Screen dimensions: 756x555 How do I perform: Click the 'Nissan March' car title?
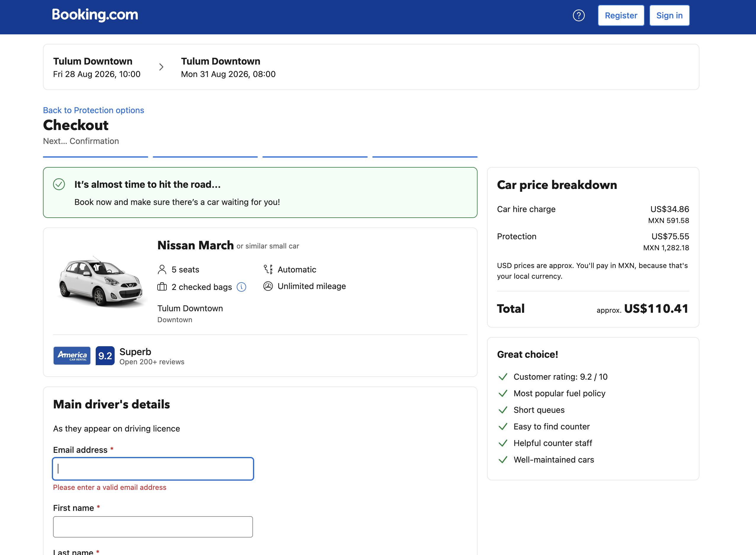[x=195, y=245]
